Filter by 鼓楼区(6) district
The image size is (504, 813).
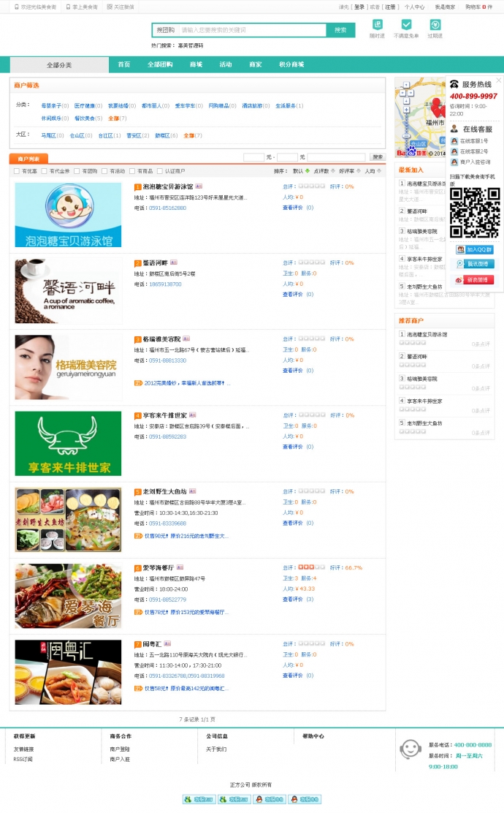[x=167, y=135]
